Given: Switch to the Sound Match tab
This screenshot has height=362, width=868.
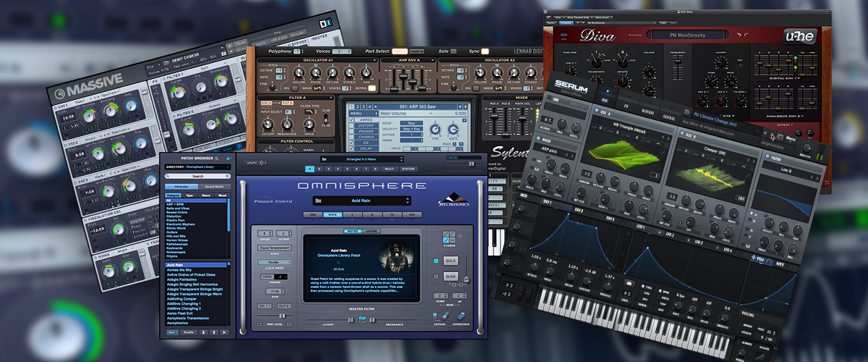Looking at the screenshot, I should tap(214, 186).
